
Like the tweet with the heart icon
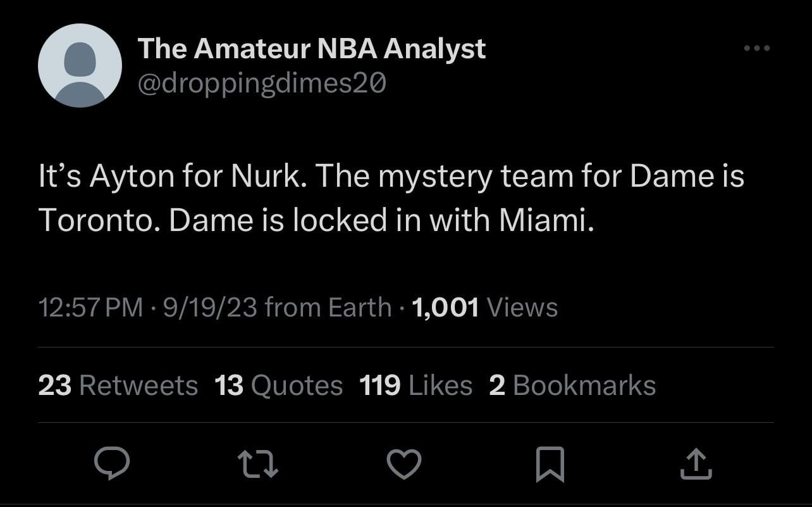pyautogui.click(x=403, y=463)
